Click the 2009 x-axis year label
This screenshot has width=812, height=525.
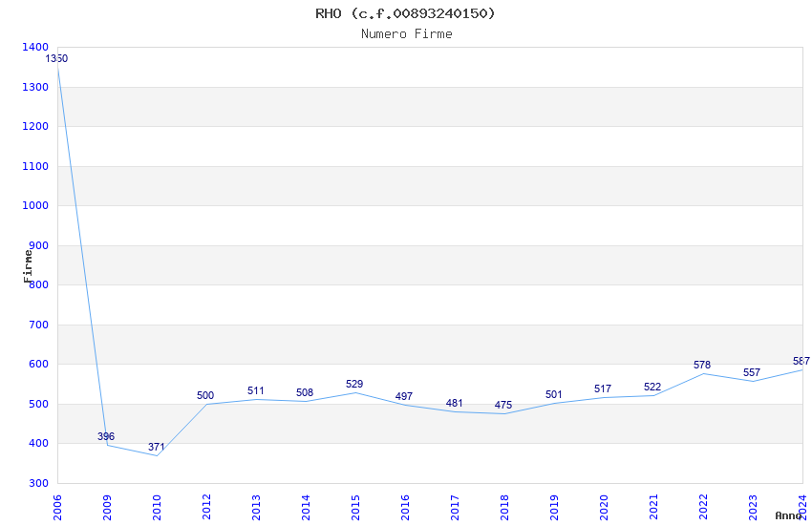[107, 508]
